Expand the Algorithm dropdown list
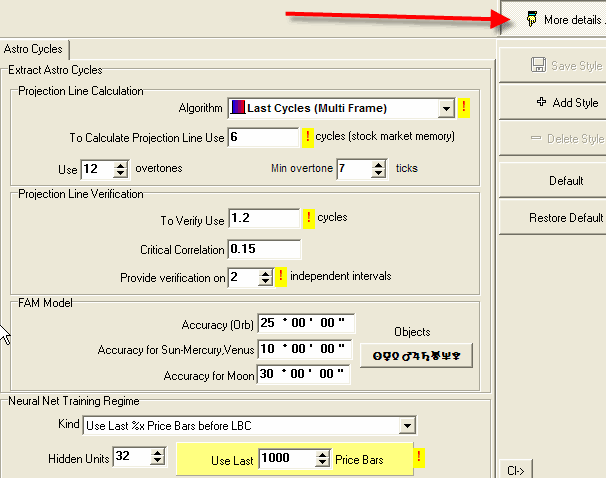606x478 pixels. [x=446, y=108]
